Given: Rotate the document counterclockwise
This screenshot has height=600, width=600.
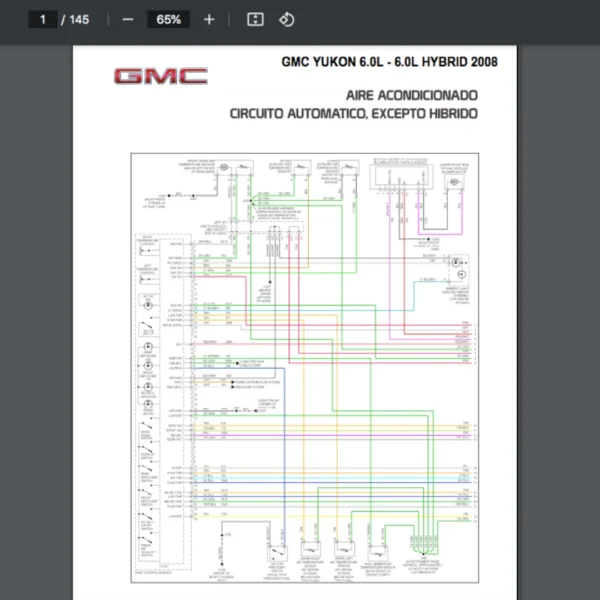Looking at the screenshot, I should (286, 19).
